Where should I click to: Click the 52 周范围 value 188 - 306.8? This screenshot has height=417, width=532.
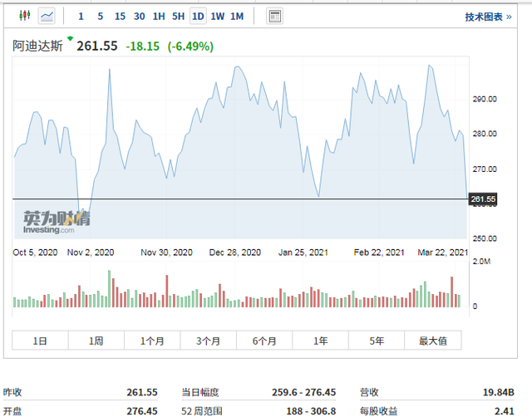311,411
